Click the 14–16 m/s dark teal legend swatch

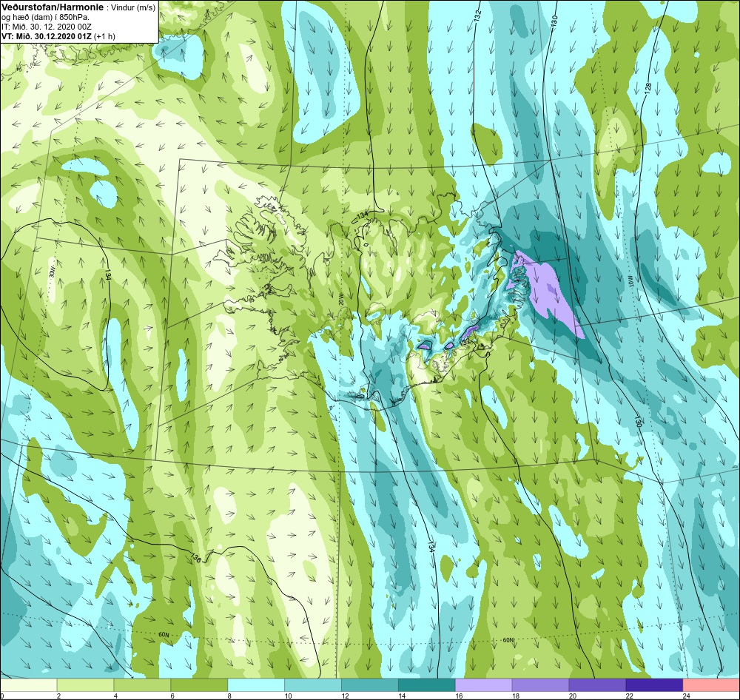[x=427, y=684]
